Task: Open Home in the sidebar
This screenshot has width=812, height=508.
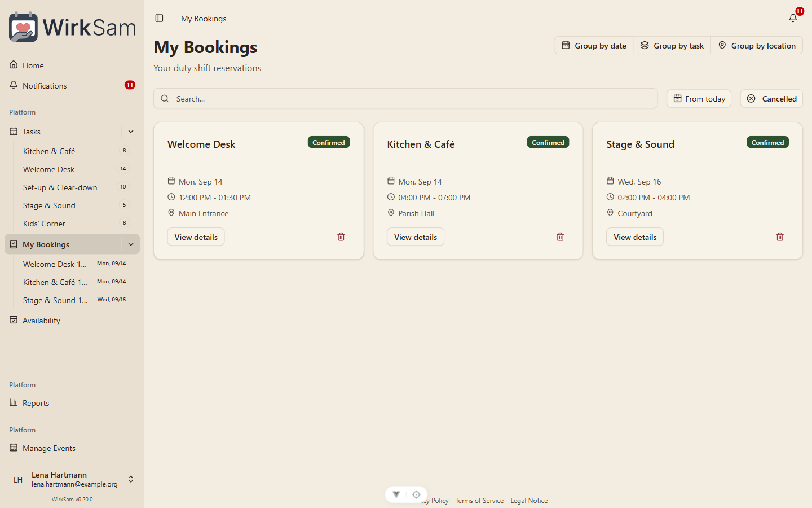Action: (72, 65)
